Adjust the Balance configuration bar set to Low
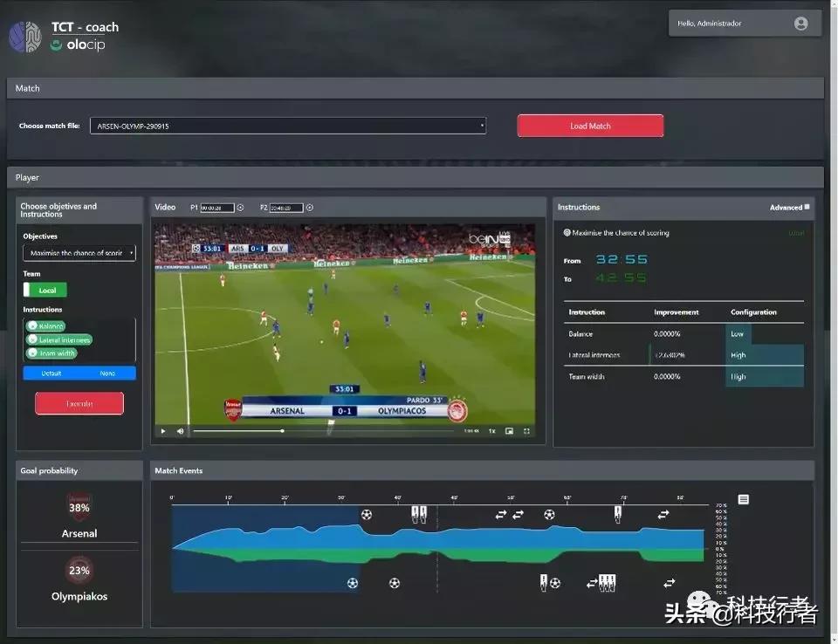Screen dimensions: 838x644 coord(738,333)
